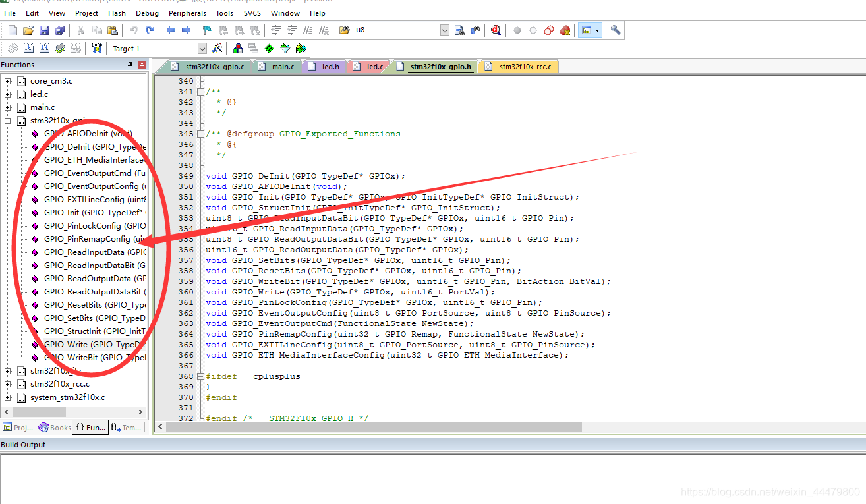Click the Build target icon
The width and height of the screenshot is (866, 504).
tap(28, 49)
